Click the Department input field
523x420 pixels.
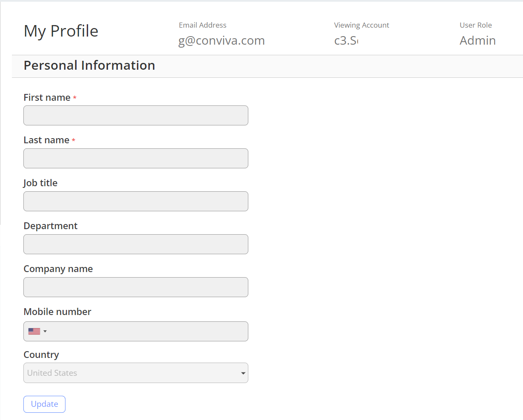[136, 244]
